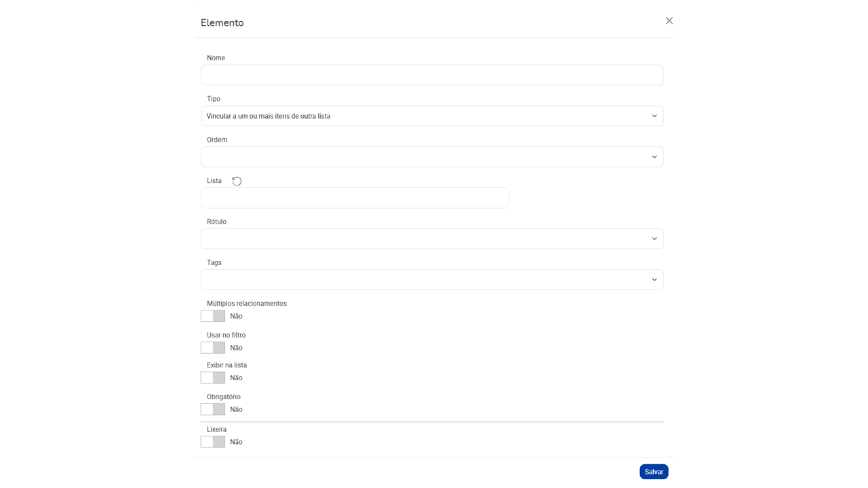This screenshot has width=868, height=488.
Task: Open the Tipo dropdown list
Action: (432, 116)
